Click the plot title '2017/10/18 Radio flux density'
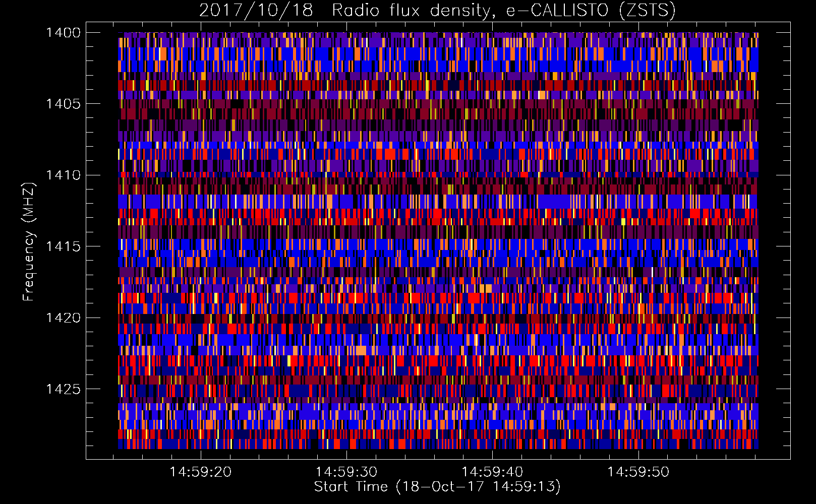The width and height of the screenshot is (816, 504). [x=437, y=11]
